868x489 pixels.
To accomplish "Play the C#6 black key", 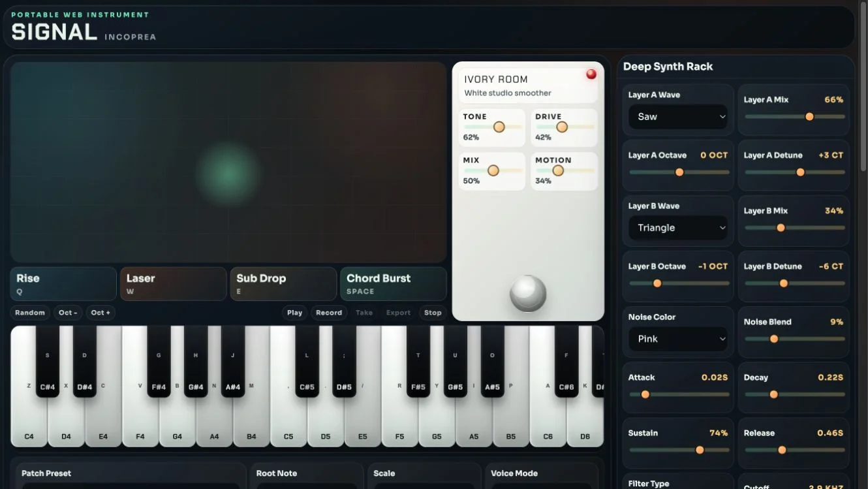I will tap(566, 361).
